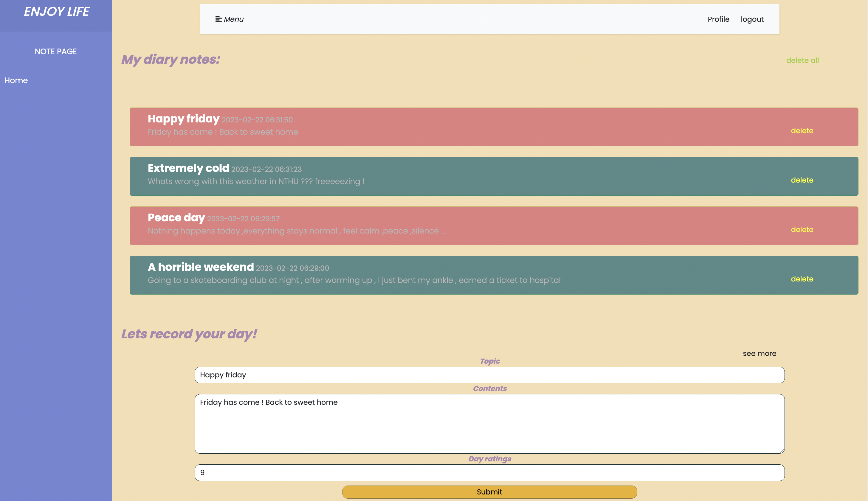The height and width of the screenshot is (501, 868).
Task: Click the hamburger Menu icon
Action: pyautogui.click(x=218, y=19)
